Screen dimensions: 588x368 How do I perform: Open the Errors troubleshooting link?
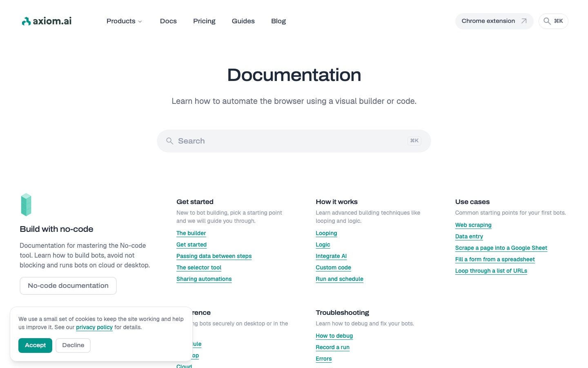coord(324,359)
